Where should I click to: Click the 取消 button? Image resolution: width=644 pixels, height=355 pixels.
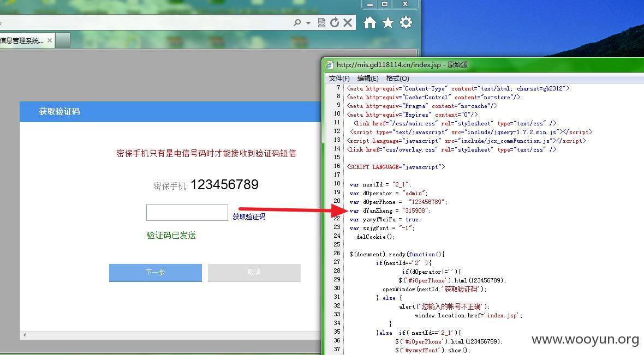tap(254, 273)
